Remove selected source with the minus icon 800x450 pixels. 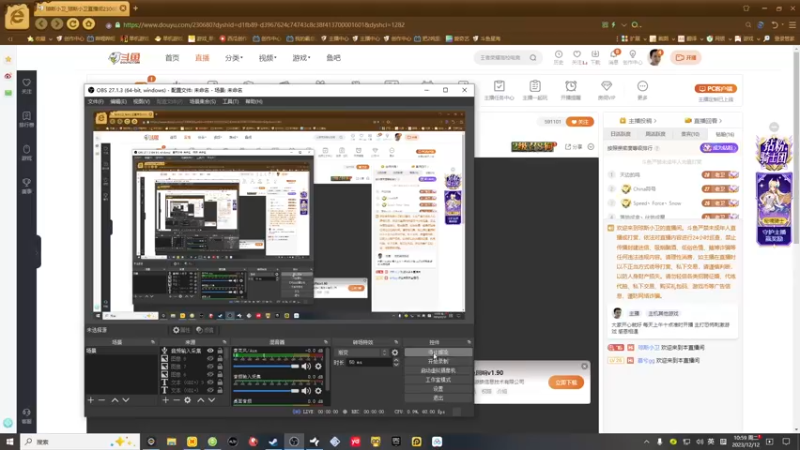[x=176, y=401]
